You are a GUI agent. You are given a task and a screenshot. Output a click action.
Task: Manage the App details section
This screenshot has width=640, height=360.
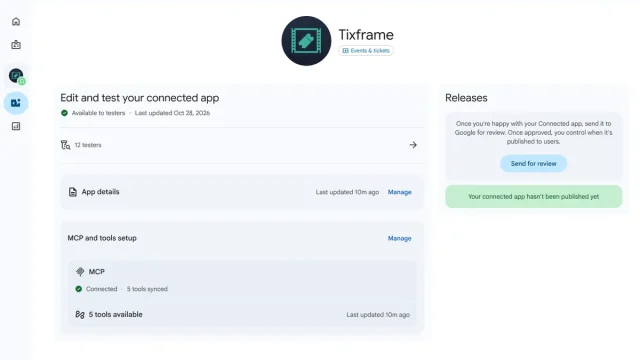tap(400, 192)
